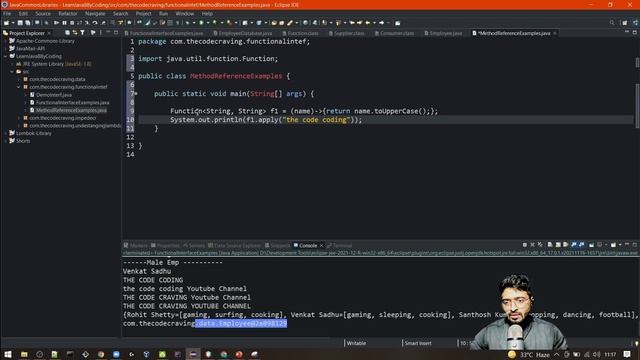
Task: Select the Properties view tab
Action: tap(165, 245)
